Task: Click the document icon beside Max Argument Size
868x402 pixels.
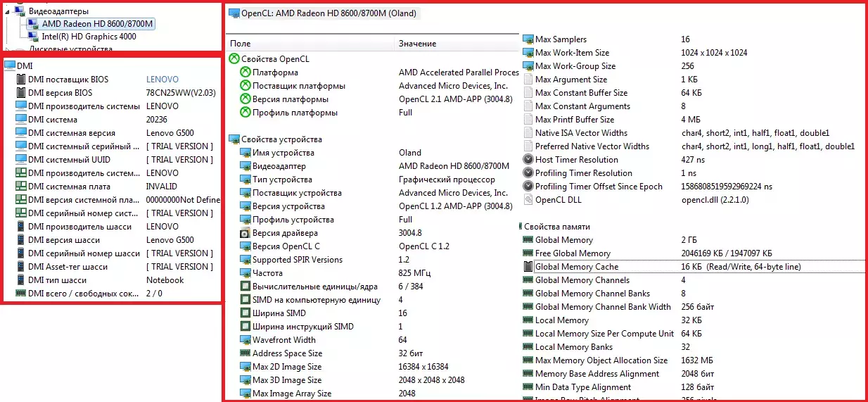Action: [528, 80]
